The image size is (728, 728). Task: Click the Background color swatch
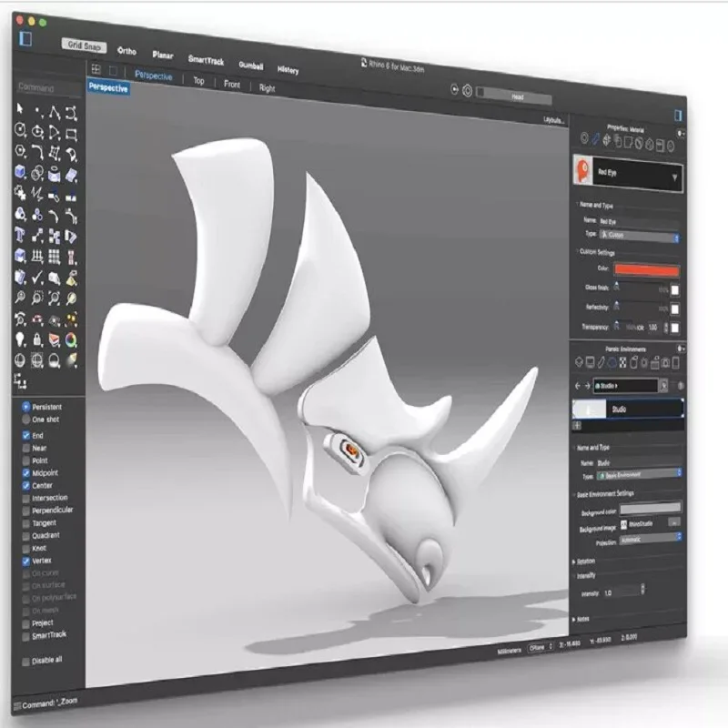point(651,510)
